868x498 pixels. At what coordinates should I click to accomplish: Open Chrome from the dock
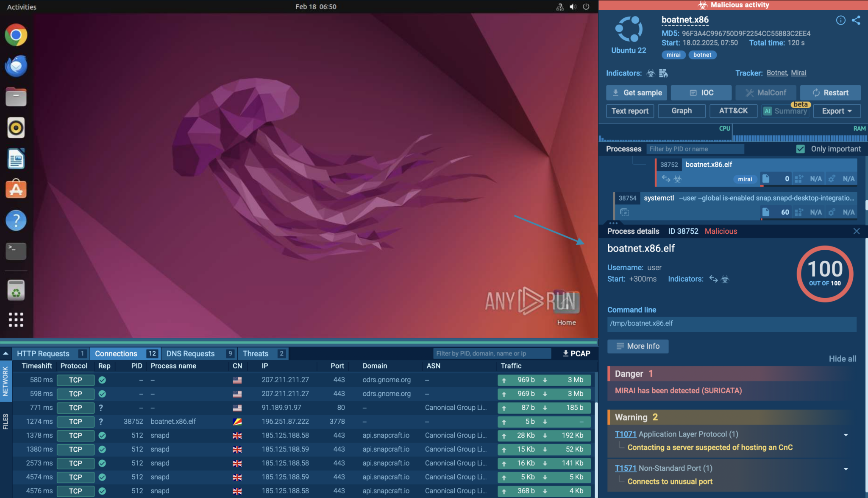(x=16, y=35)
